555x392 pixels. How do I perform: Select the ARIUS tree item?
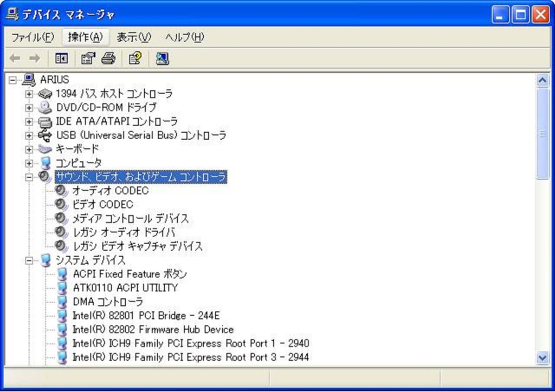55,80
